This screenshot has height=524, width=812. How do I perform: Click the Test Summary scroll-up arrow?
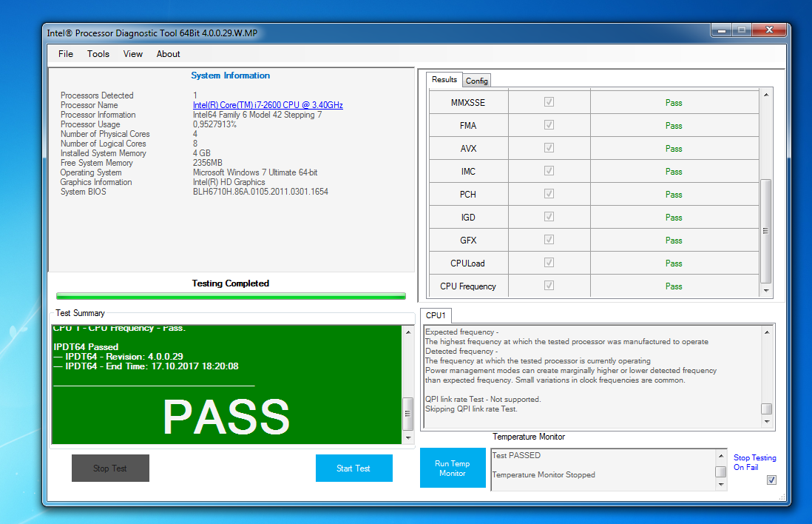(407, 332)
